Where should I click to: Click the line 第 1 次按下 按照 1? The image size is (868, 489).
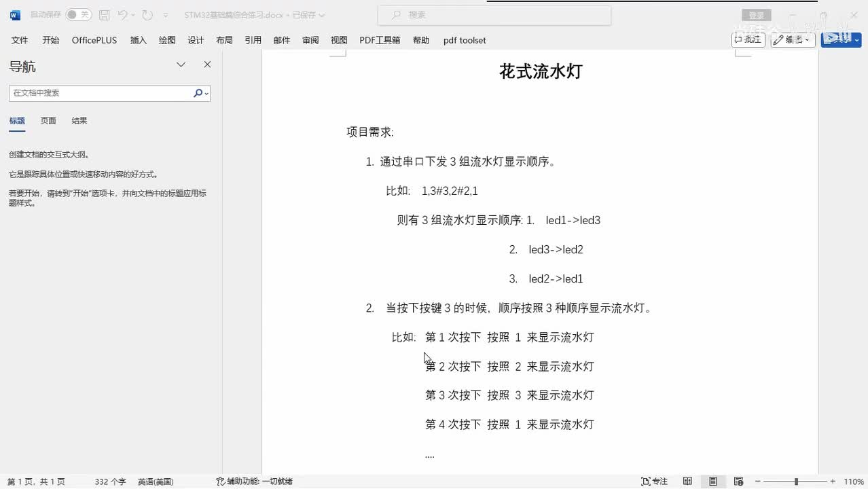tap(509, 338)
